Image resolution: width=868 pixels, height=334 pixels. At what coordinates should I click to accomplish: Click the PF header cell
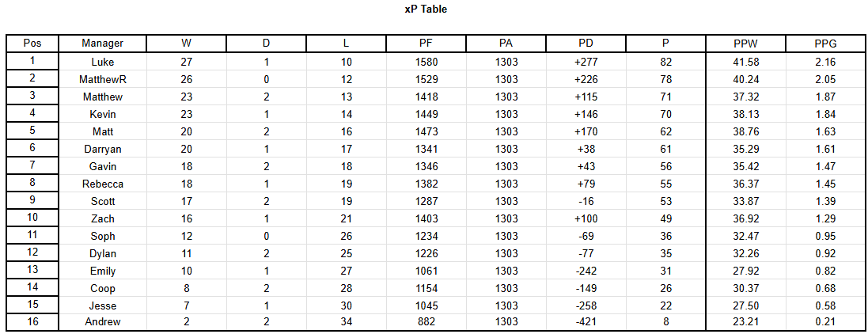tap(426, 44)
